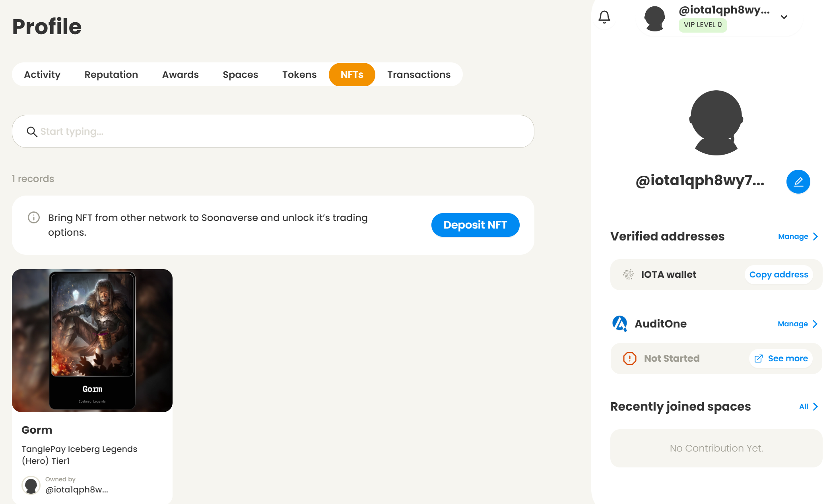Open Manage for Verified addresses
The width and height of the screenshot is (831, 504).
click(798, 236)
